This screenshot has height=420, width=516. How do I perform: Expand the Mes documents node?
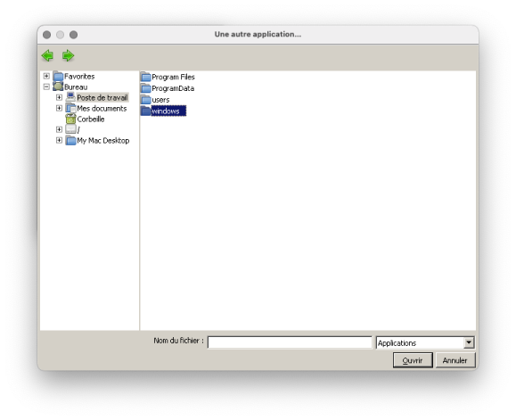[59, 108]
